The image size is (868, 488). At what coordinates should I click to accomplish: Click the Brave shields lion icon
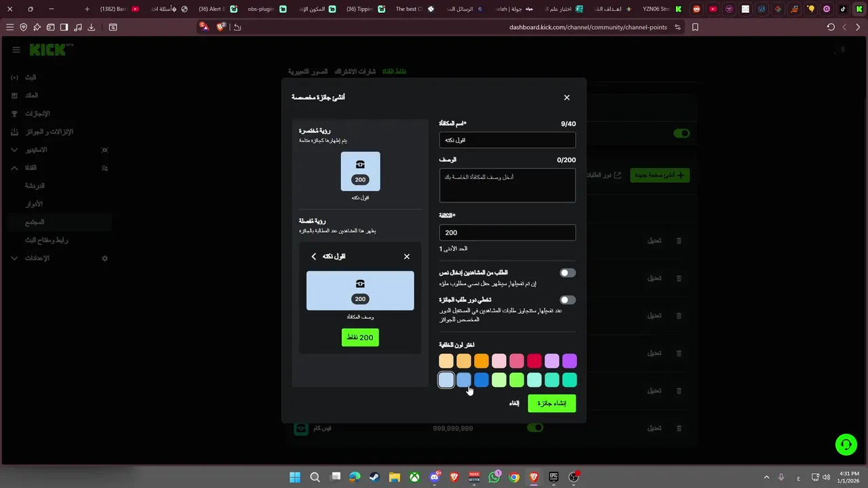point(221,27)
